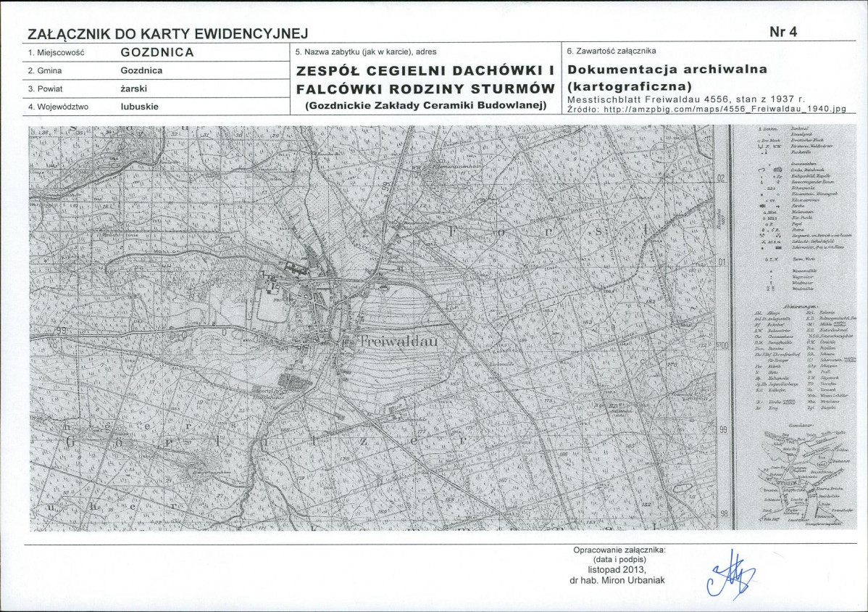Click the heading 'ZAŁĄCZNIK DO KARTY EWIDENCYJNEJ'

168,34
